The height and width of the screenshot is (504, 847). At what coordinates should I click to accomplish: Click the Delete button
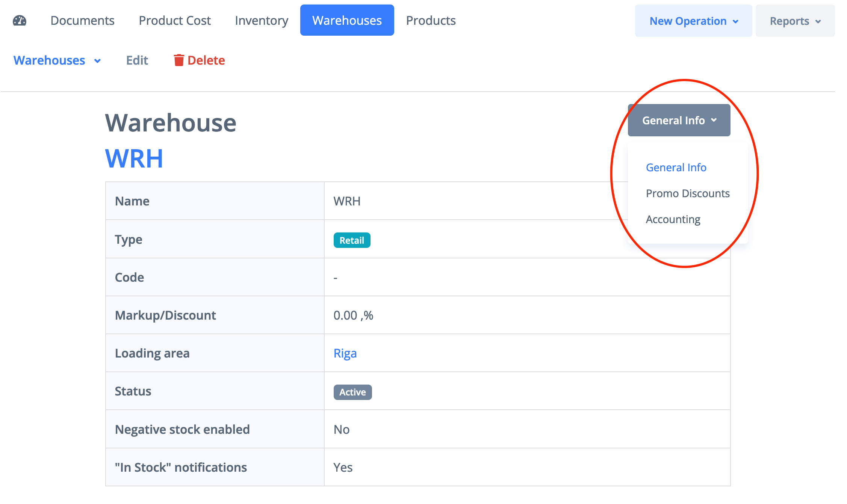click(x=206, y=60)
